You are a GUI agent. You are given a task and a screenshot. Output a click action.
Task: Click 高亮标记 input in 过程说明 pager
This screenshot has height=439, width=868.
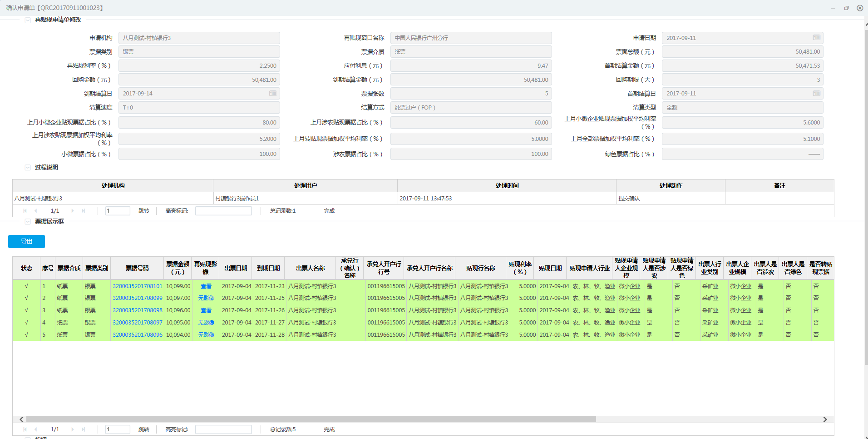tap(223, 211)
